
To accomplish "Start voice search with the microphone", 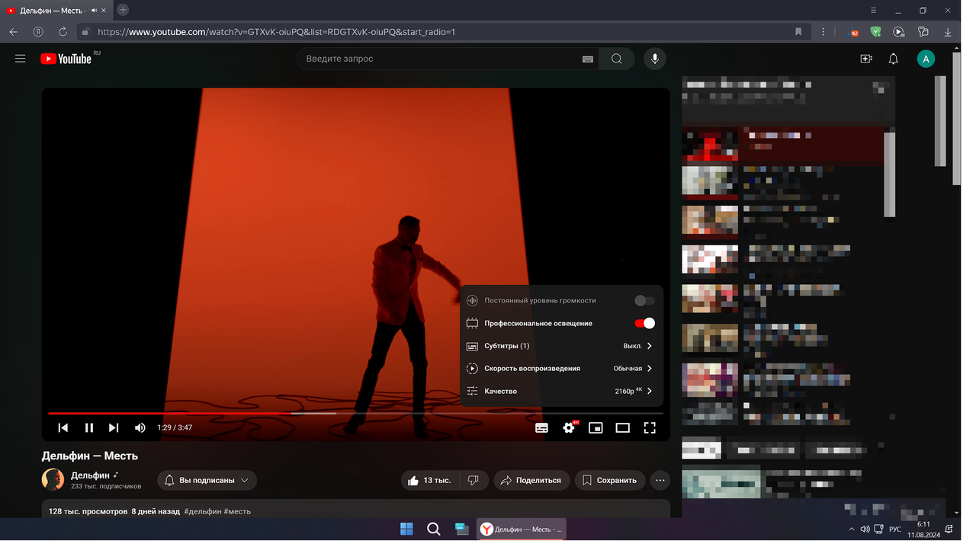I will click(x=654, y=59).
